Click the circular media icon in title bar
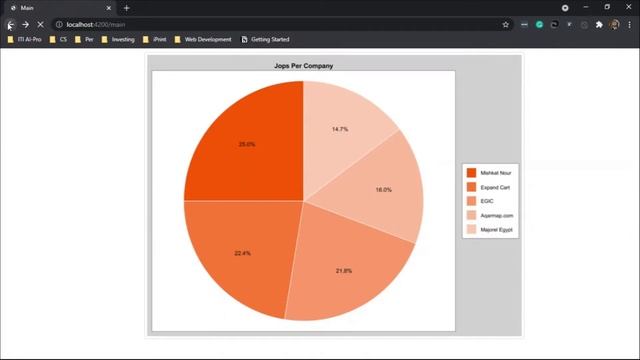The width and height of the screenshot is (640, 360). point(565,8)
